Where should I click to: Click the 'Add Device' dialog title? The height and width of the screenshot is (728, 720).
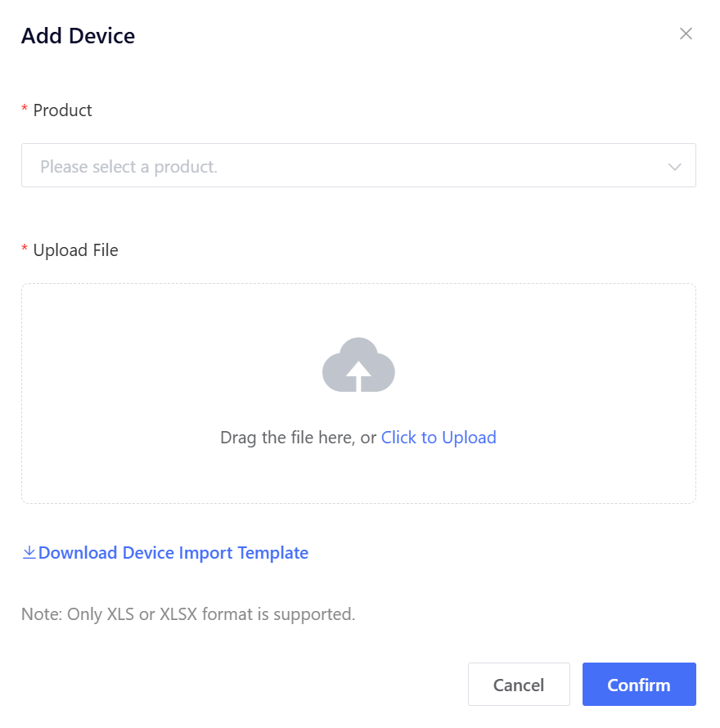pos(78,36)
